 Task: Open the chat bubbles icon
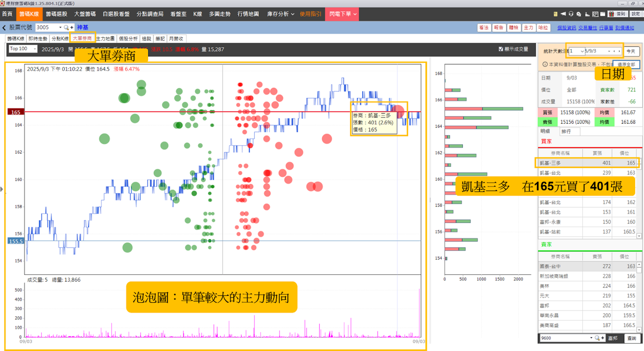[579, 14]
